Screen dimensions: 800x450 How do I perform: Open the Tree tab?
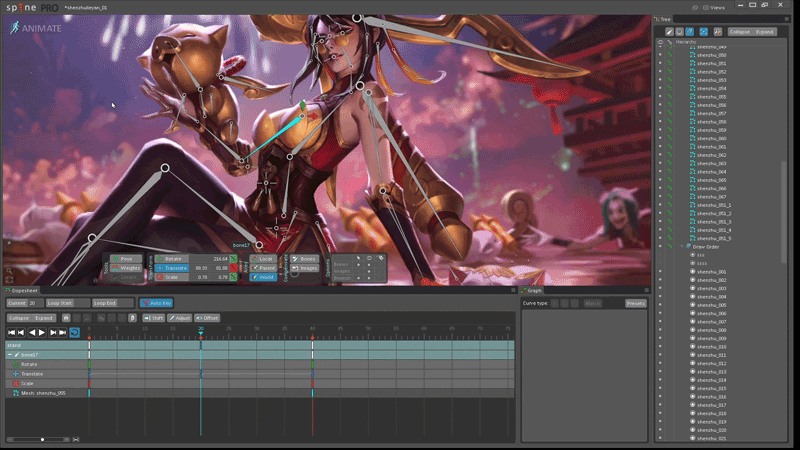coord(663,19)
